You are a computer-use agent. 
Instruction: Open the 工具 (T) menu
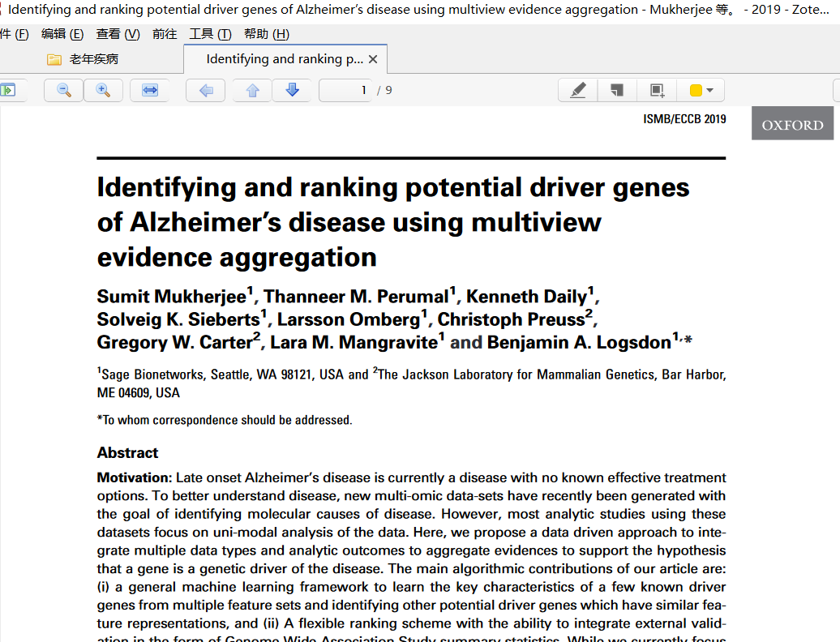tap(211, 34)
